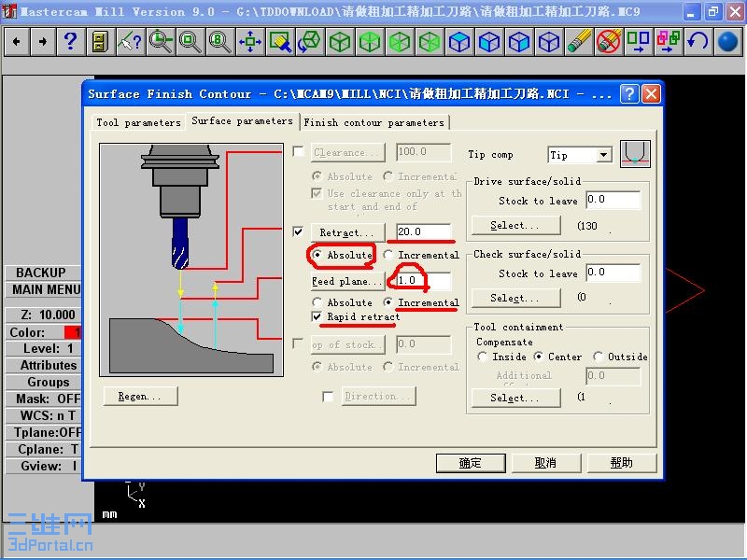This screenshot has width=747, height=560.
Task: Click the blue shading sphere icon
Action: click(727, 41)
